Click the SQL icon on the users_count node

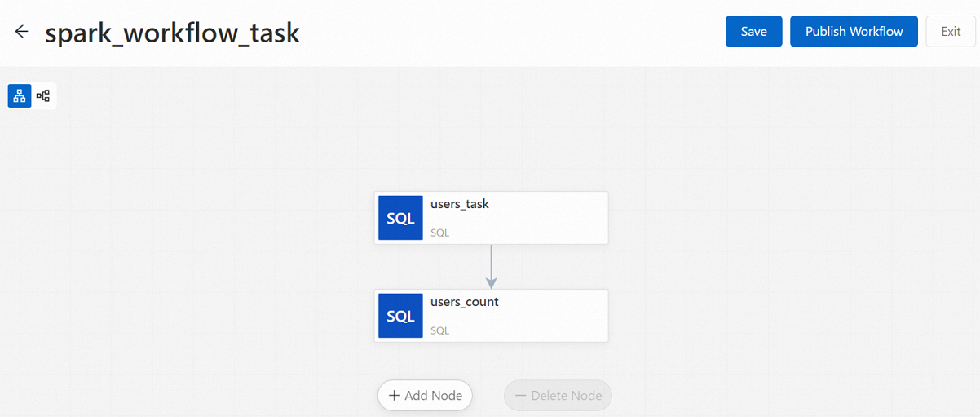pyautogui.click(x=400, y=316)
